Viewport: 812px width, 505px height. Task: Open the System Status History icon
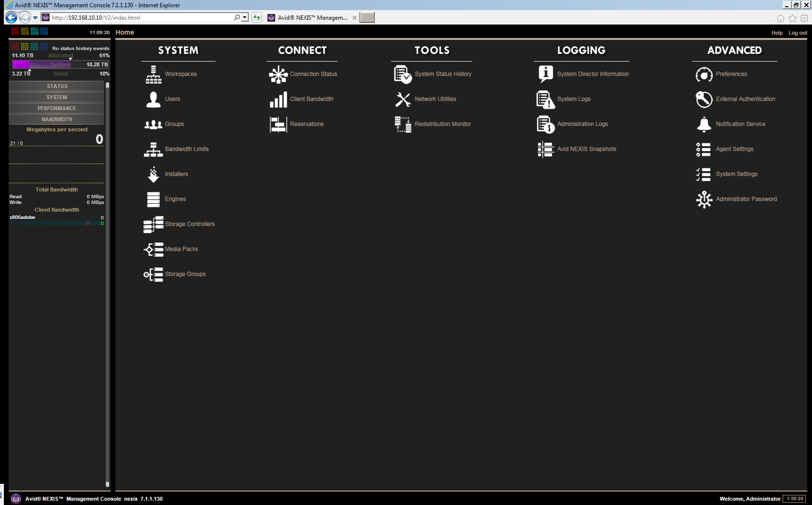point(403,74)
